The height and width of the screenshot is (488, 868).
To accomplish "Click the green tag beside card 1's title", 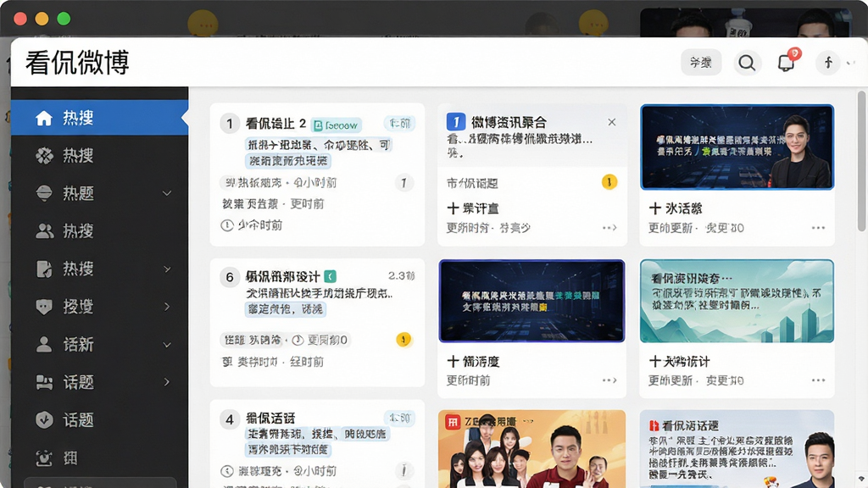I will [337, 125].
